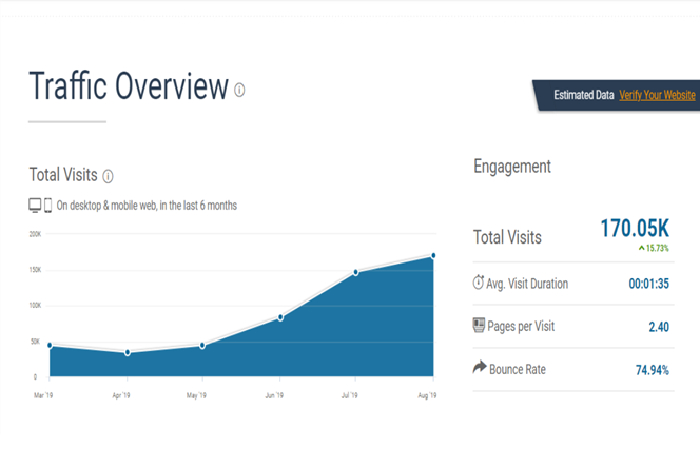
Task: Click the Apr '19 x-axis label
Action: click(x=121, y=395)
